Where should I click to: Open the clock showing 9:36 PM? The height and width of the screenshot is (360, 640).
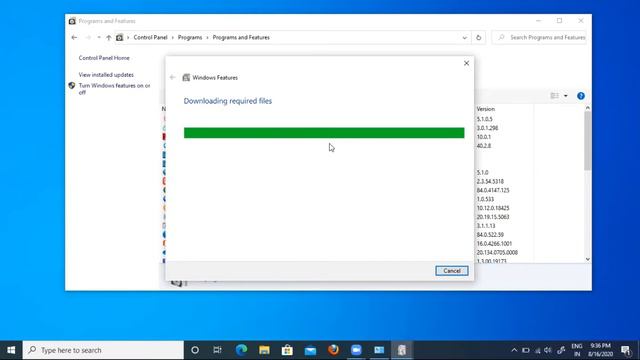pos(600,350)
